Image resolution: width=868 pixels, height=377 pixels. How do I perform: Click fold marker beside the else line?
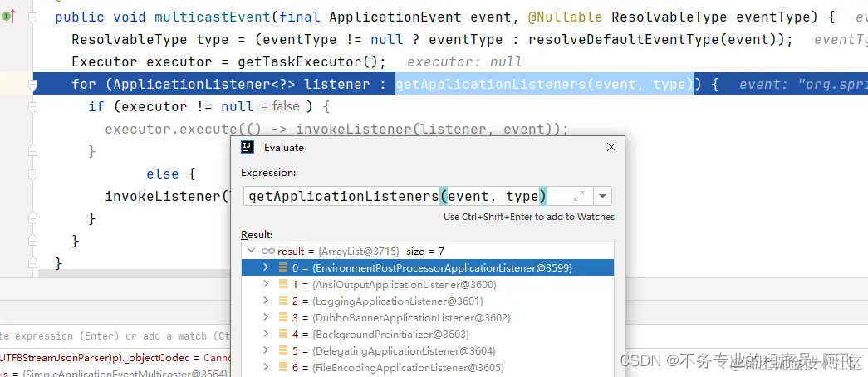(x=32, y=174)
